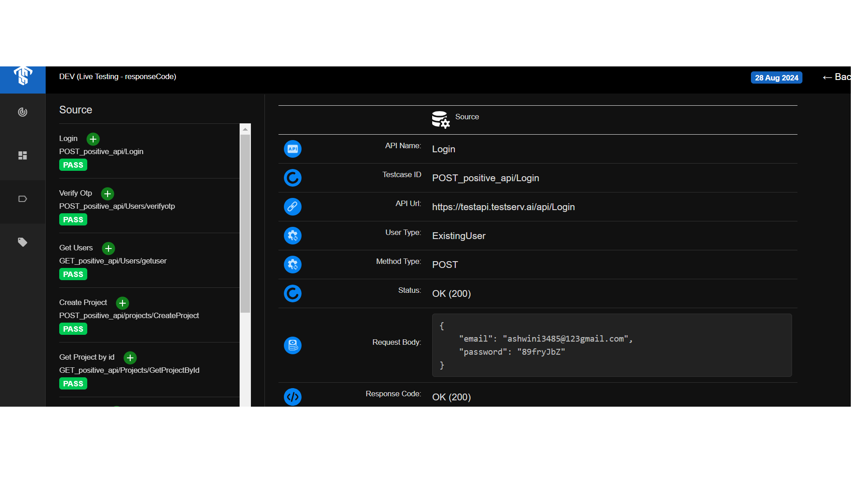This screenshot has height=488, width=868.
Task: Click the link icon beside API Url
Action: (x=292, y=206)
